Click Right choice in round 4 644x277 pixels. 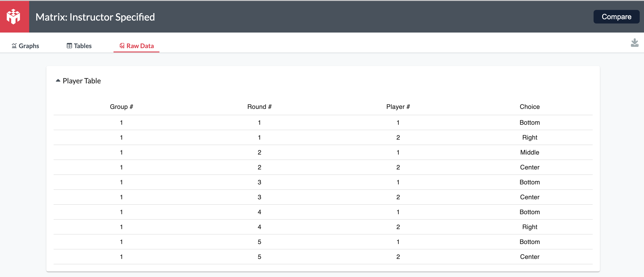tap(530, 227)
